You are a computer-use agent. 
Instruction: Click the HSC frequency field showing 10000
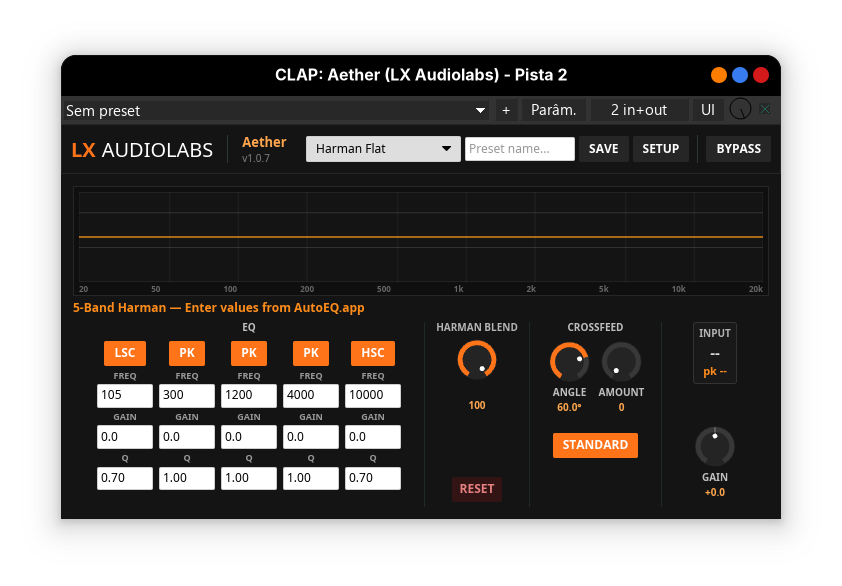click(373, 395)
